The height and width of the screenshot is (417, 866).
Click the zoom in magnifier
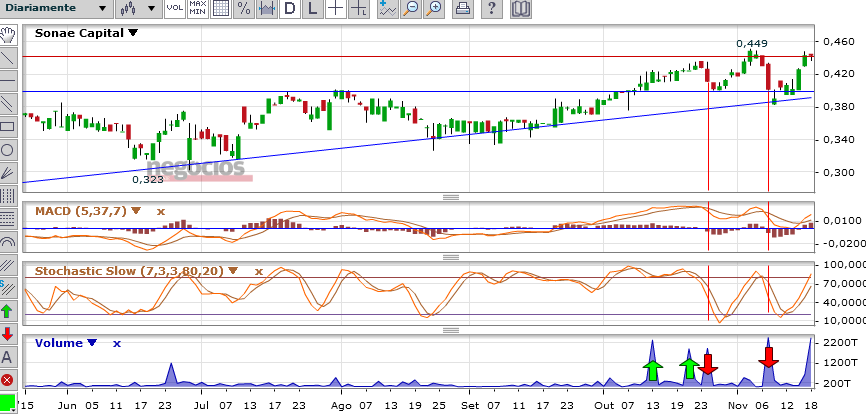pyautogui.click(x=434, y=8)
